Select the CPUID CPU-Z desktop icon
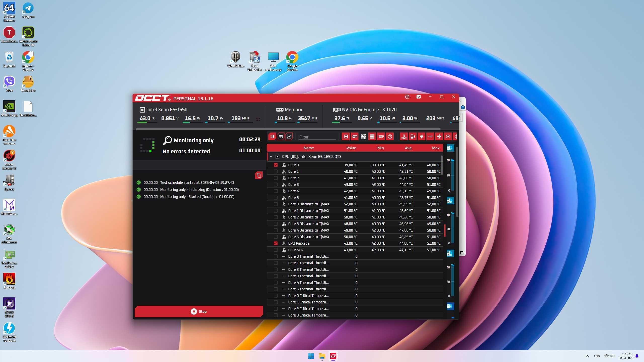The height and width of the screenshot is (362, 644). click(x=9, y=307)
